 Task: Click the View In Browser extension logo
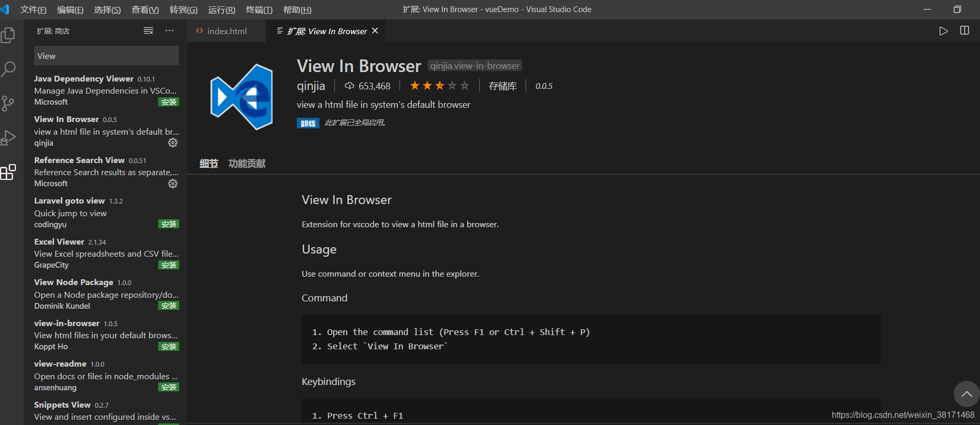click(x=242, y=97)
